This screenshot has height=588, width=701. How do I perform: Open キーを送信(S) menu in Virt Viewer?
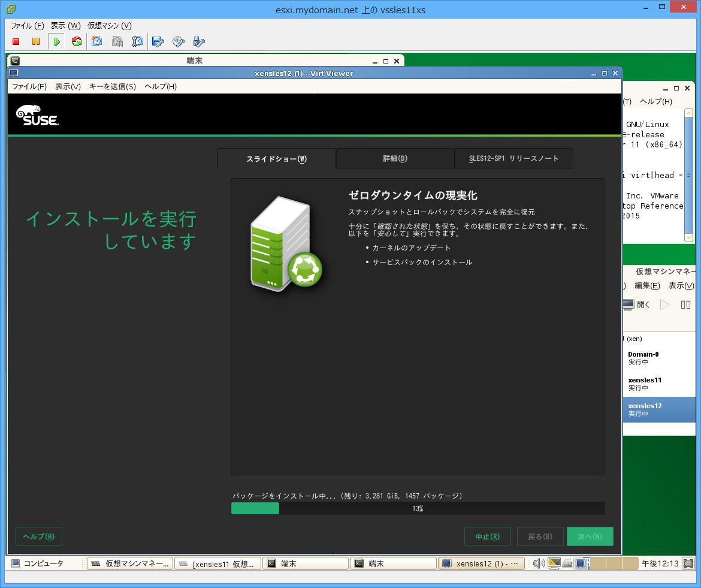[x=112, y=86]
